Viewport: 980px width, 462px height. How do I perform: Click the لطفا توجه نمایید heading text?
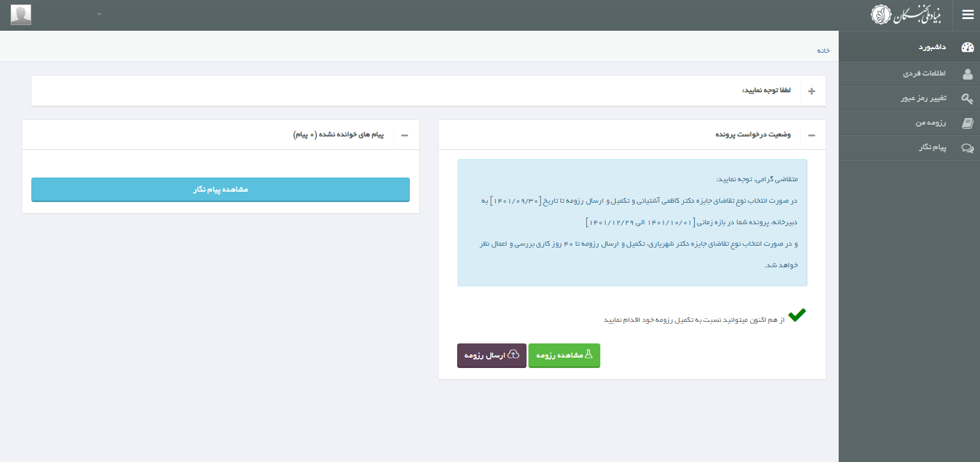[x=766, y=90]
